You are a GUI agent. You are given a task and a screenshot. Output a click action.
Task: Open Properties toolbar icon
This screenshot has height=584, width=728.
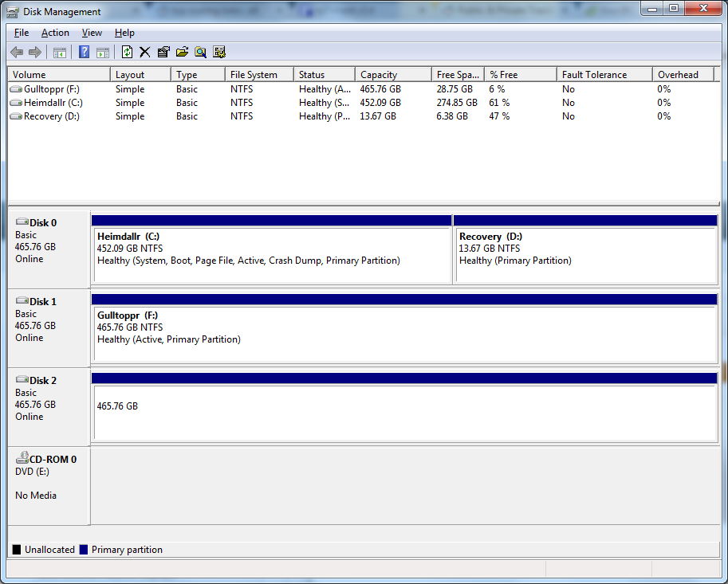pyautogui.click(x=163, y=52)
